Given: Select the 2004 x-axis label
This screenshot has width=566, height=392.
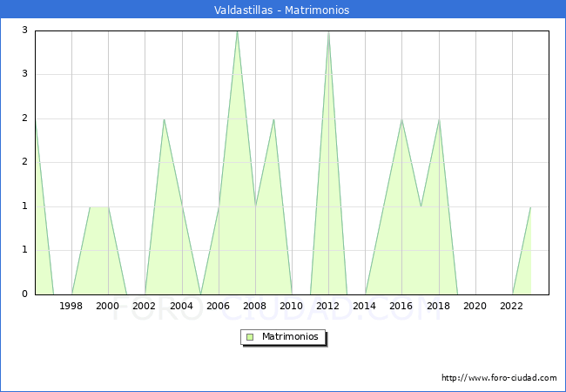Looking at the screenshot, I should (x=182, y=306).
